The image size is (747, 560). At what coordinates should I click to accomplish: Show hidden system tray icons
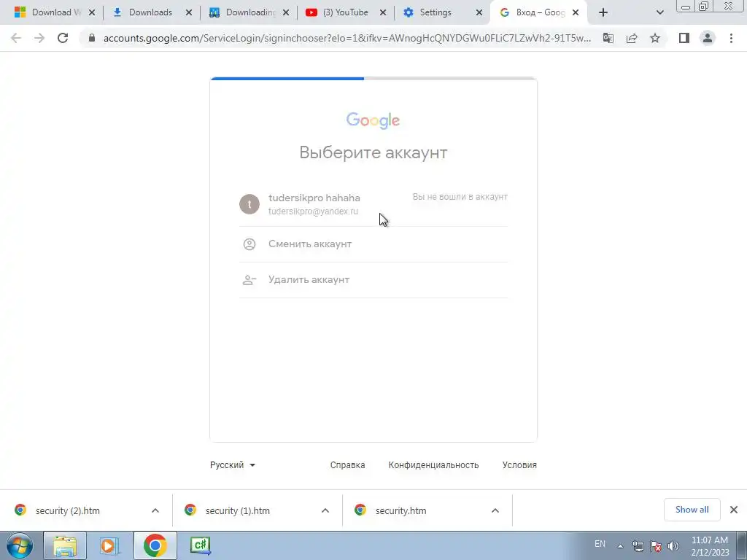click(620, 546)
